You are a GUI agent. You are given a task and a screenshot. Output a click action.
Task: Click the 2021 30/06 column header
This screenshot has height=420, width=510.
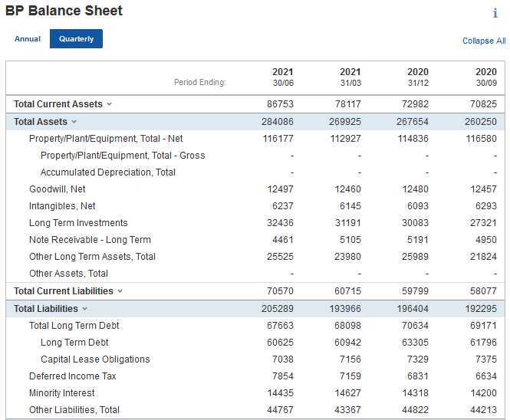coord(281,77)
